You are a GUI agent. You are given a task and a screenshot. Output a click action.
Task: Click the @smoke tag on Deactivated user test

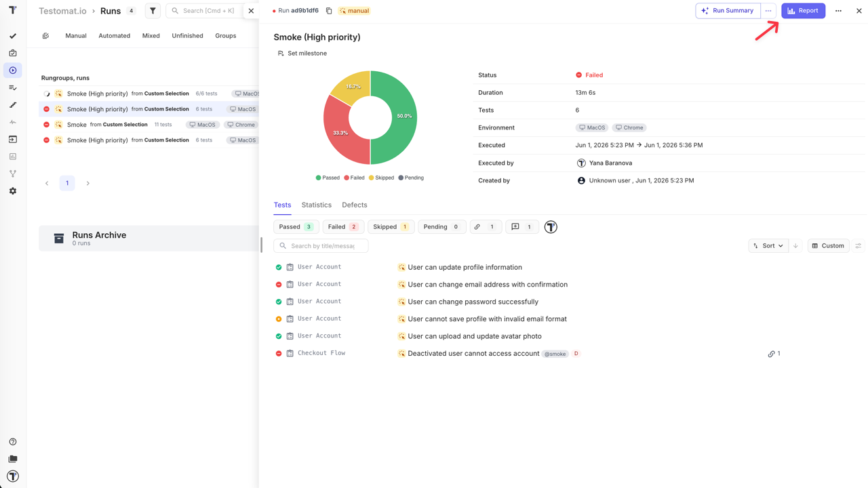[x=555, y=354]
